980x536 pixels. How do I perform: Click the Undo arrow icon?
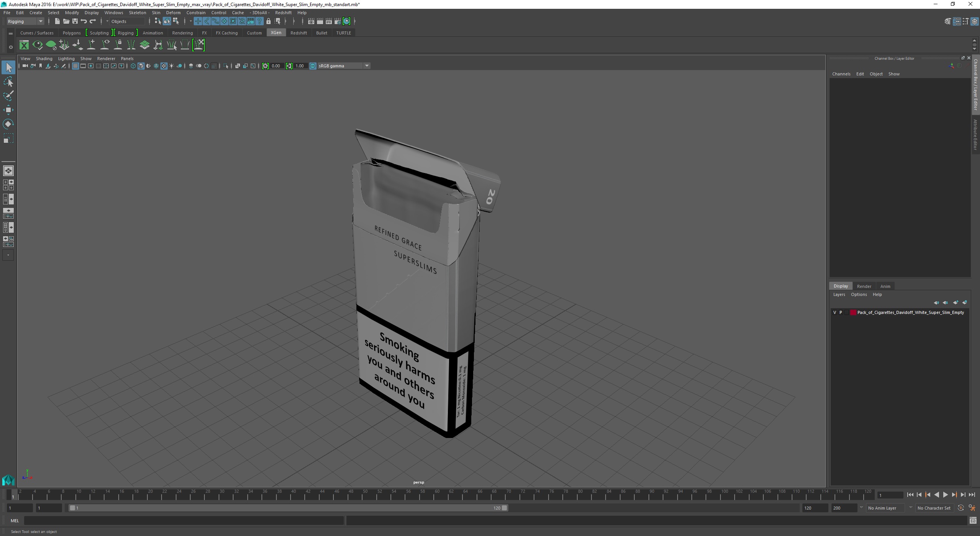click(84, 21)
